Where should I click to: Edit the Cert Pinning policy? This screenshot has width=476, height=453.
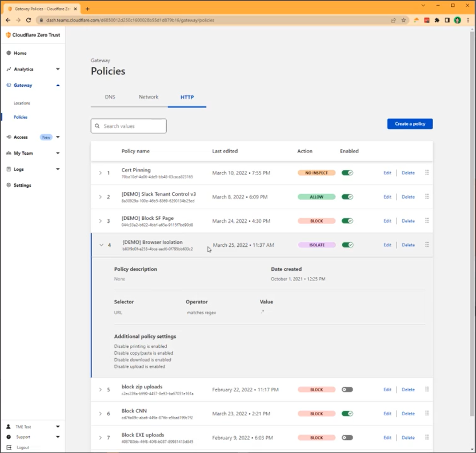coord(387,173)
